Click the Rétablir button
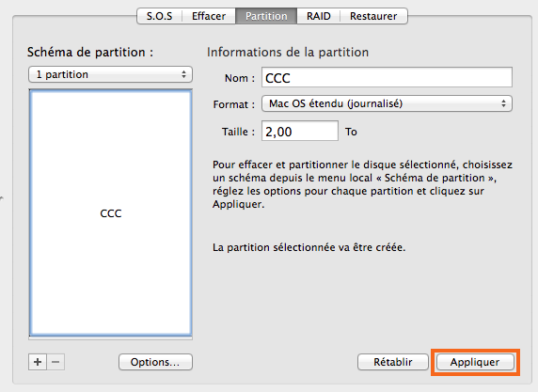The width and height of the screenshot is (538, 392). pos(393,362)
